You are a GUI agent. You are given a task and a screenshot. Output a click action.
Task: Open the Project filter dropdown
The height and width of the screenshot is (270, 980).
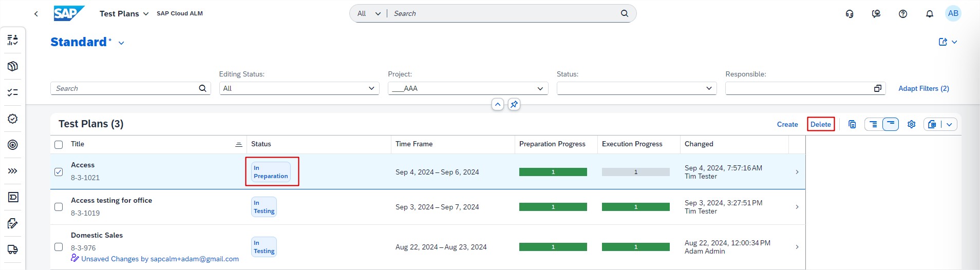click(540, 88)
